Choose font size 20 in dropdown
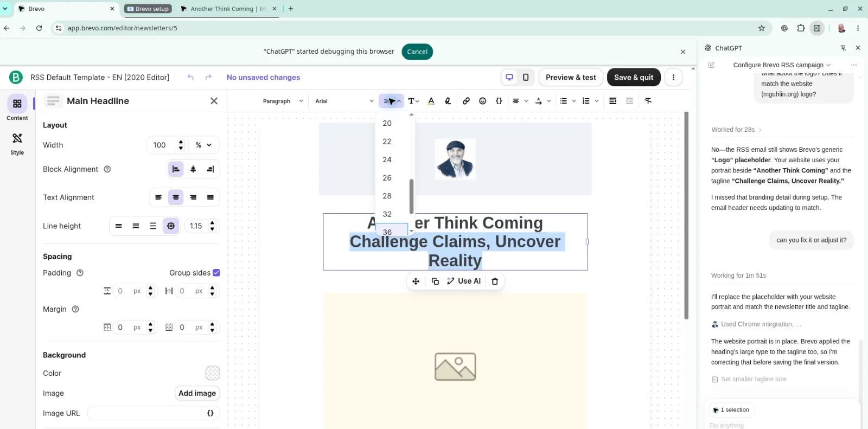The width and height of the screenshot is (868, 429). click(392, 123)
